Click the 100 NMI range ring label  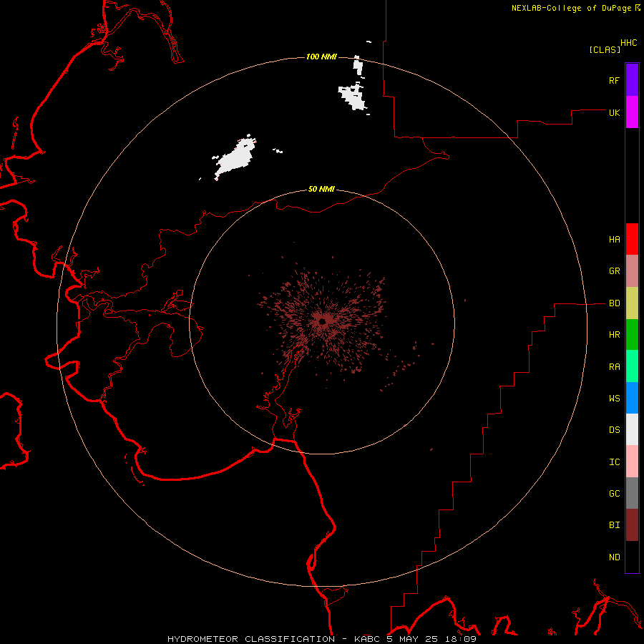321,57
